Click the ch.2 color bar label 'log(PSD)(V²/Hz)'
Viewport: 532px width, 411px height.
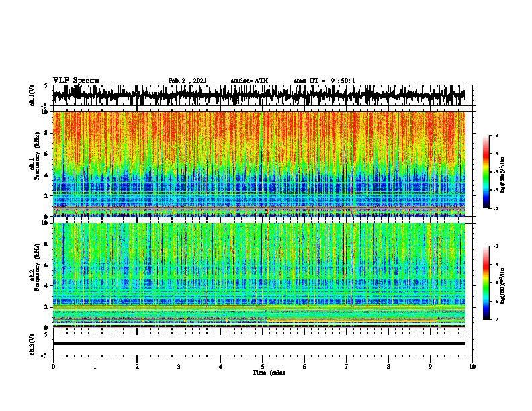503,285
